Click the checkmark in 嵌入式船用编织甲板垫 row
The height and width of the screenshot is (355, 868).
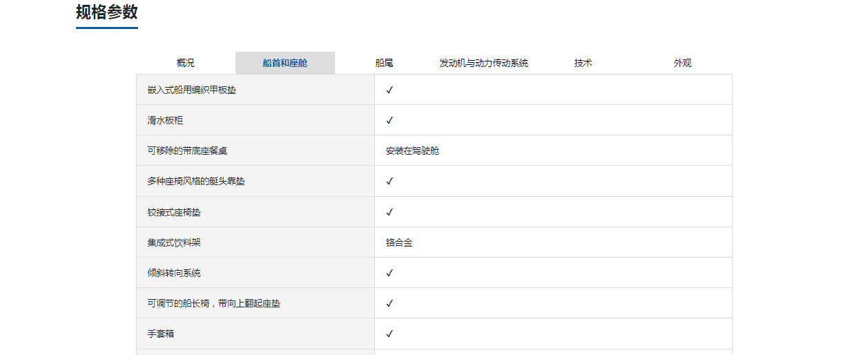(389, 90)
